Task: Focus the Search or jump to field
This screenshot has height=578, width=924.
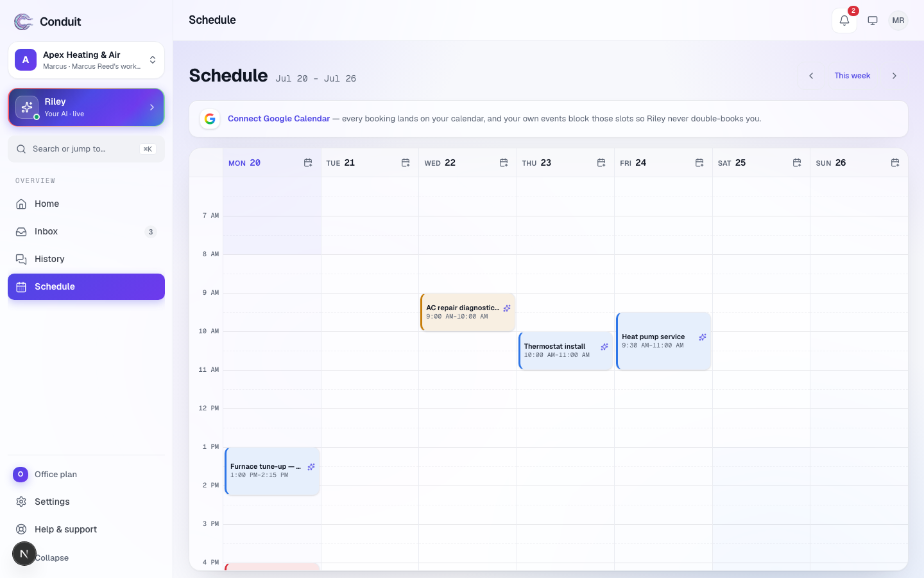Action: coord(86,149)
